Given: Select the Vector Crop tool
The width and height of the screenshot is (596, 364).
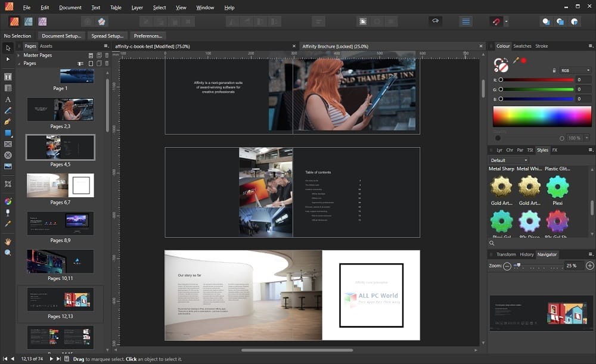Looking at the screenshot, I should 8,184.
